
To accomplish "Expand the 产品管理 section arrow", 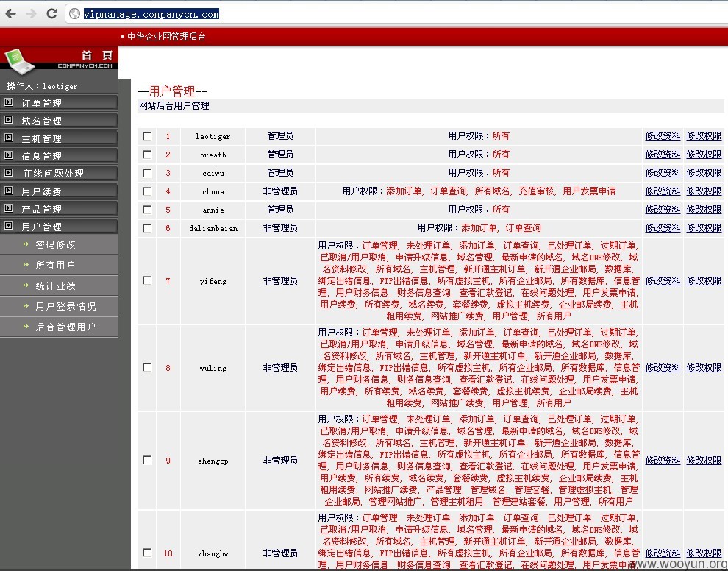I will click(x=8, y=208).
